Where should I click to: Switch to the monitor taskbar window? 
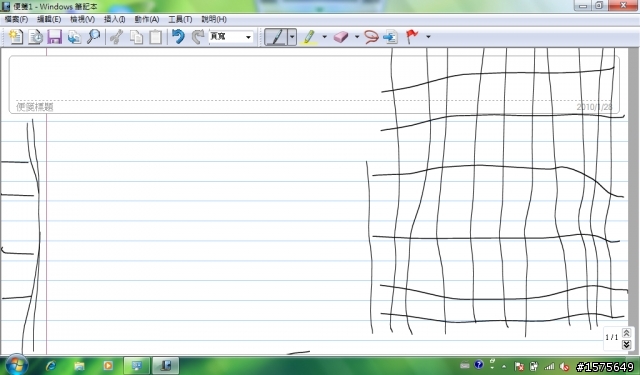click(x=137, y=365)
